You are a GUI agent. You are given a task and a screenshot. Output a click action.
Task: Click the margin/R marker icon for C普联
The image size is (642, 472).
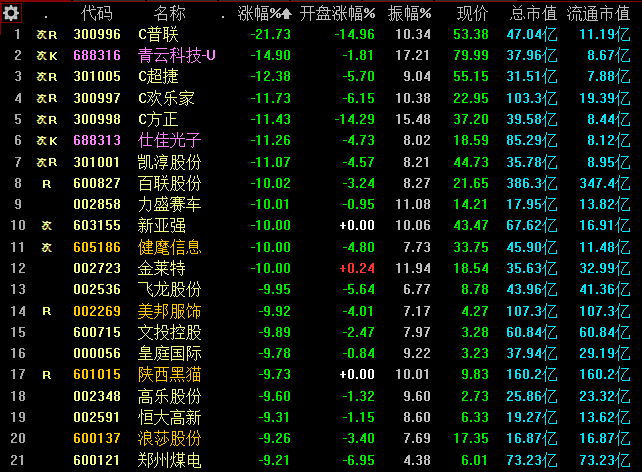(47, 35)
